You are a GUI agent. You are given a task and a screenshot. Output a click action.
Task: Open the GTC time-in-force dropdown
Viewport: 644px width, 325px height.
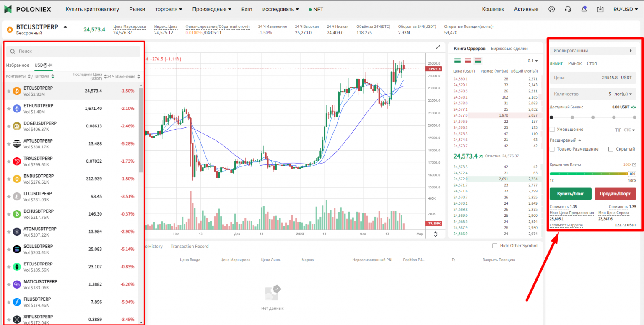[629, 130]
